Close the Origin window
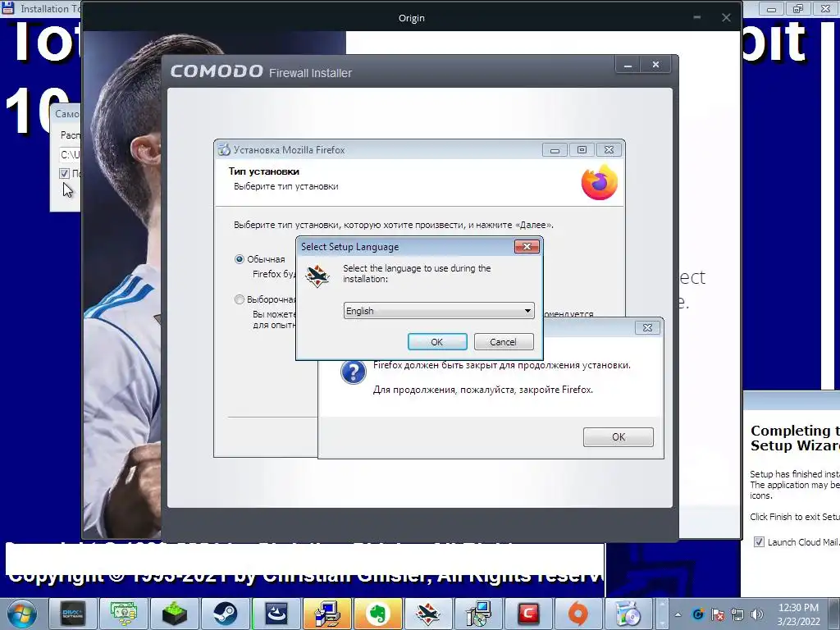This screenshot has height=630, width=840. (726, 18)
